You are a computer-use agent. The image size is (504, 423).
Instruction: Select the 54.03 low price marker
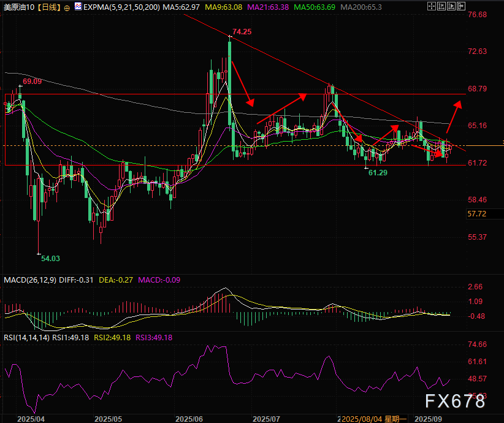50,259
